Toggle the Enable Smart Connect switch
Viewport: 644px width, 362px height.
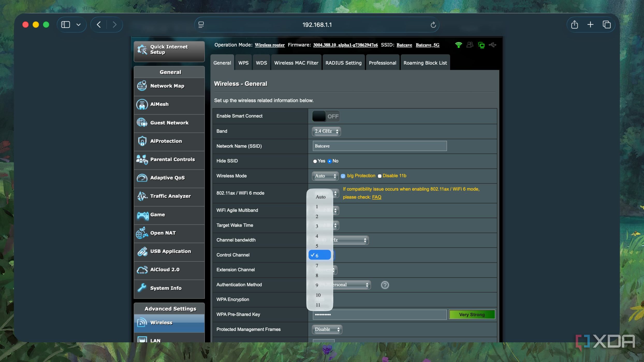326,116
